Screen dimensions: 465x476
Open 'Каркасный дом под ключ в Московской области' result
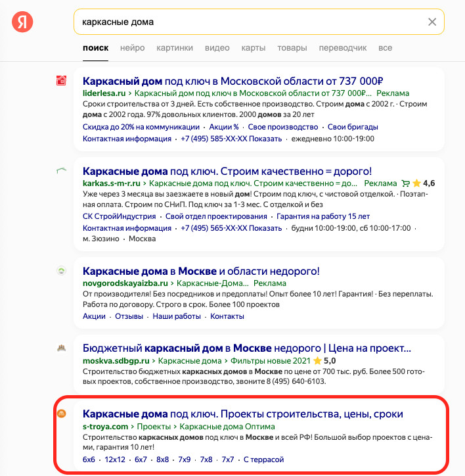pos(232,82)
